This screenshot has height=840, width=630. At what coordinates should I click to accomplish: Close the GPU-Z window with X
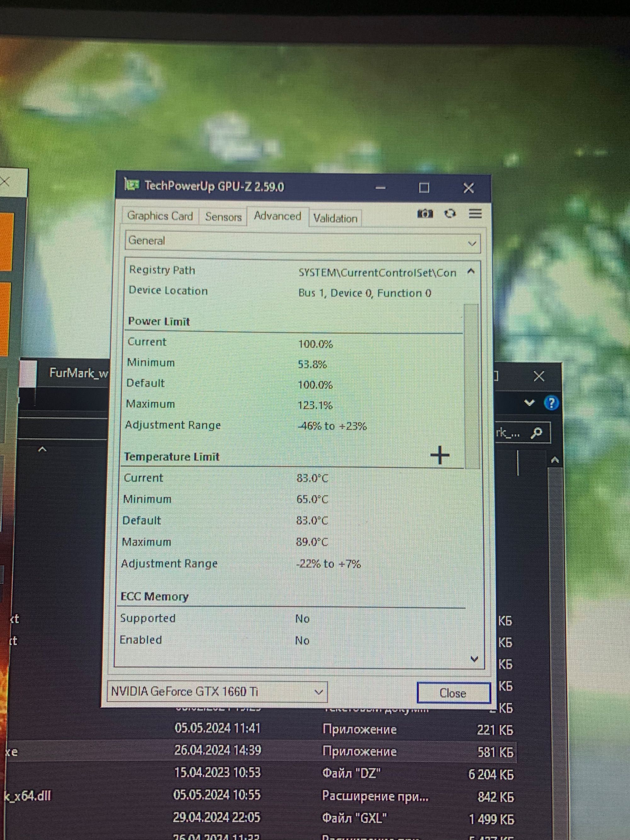click(469, 188)
